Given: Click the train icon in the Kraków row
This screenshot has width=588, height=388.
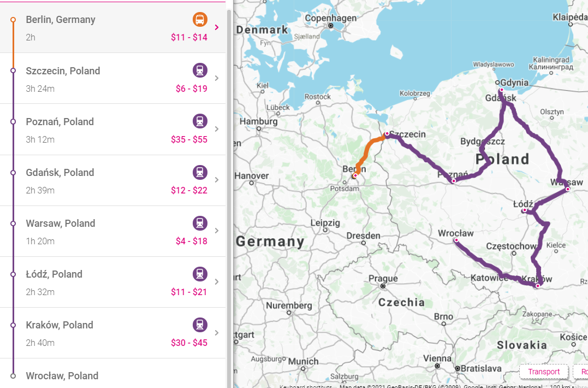Looking at the screenshot, I should pos(200,325).
